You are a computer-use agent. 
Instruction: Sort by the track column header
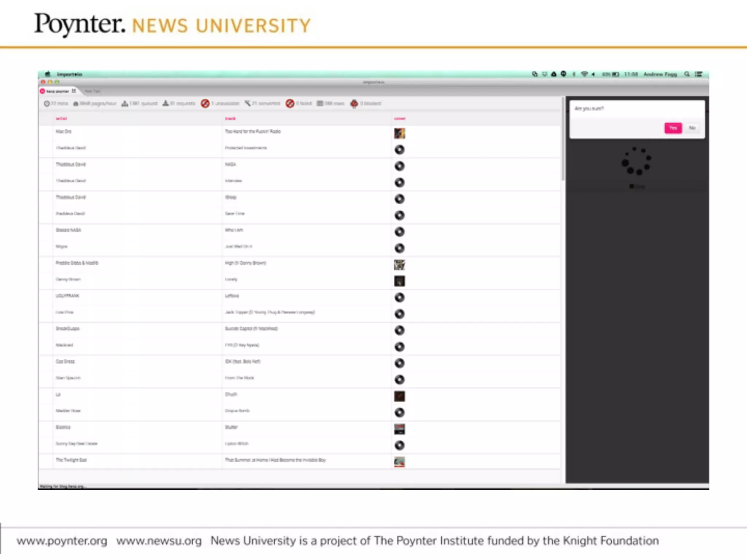point(230,118)
